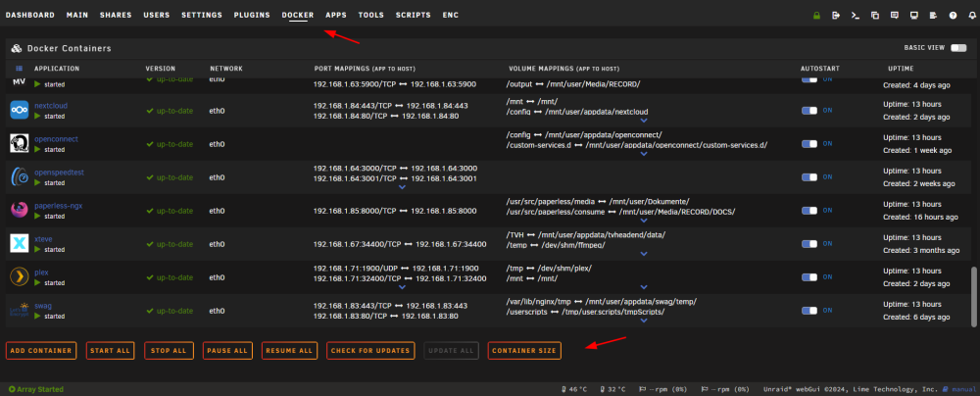Open the Users tab
Screen dimensions: 980x396
click(x=157, y=15)
